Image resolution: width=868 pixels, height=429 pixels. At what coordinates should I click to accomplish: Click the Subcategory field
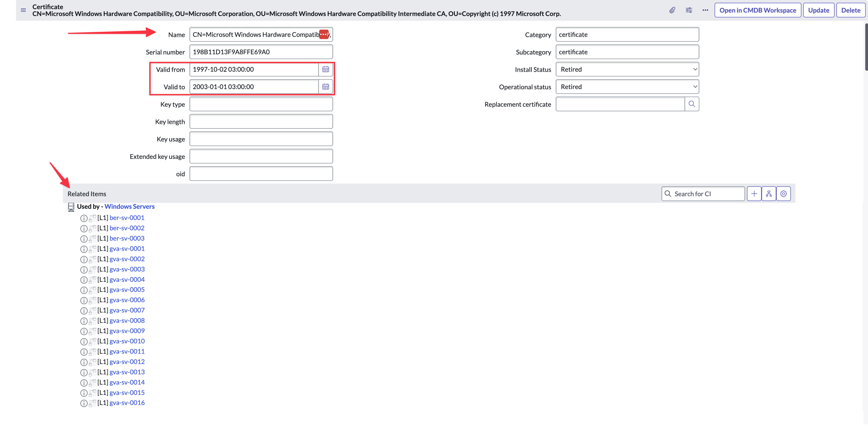tap(627, 52)
